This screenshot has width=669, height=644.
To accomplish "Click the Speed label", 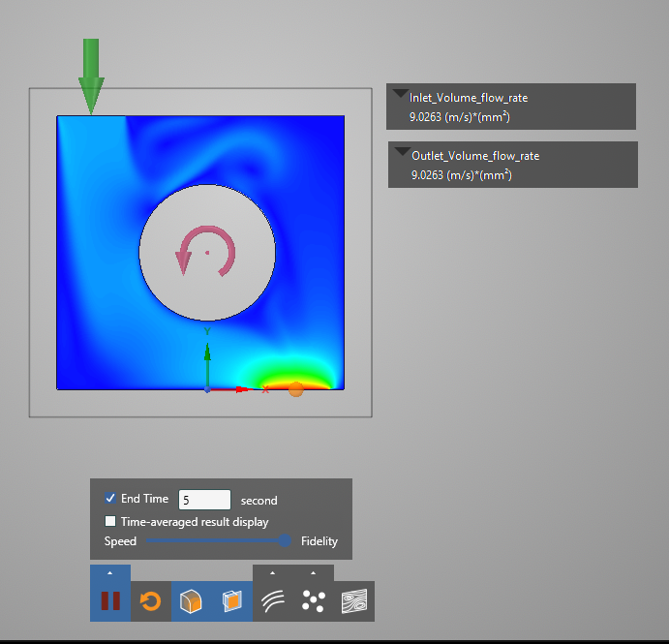I will 120,541.
